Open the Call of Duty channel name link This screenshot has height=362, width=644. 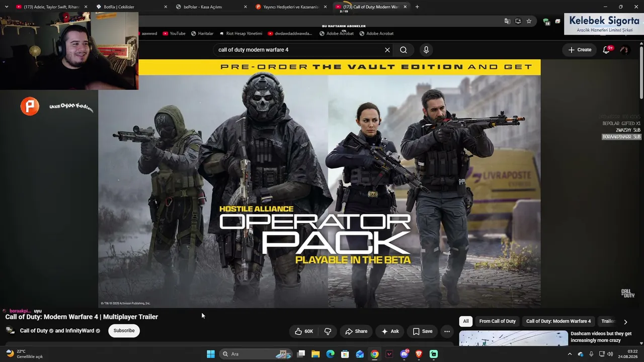(34, 331)
